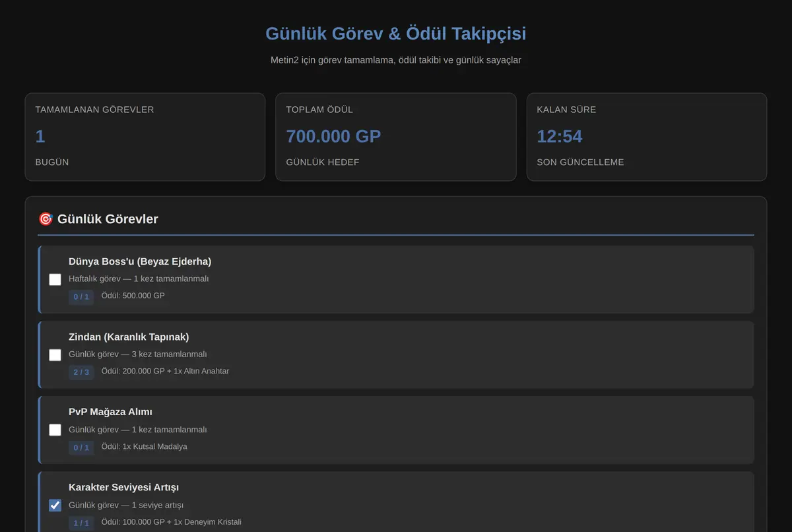Screen dimensions: 792x532
Task: Click the GÜNLÜK HEDEF caption
Action: (323, 162)
